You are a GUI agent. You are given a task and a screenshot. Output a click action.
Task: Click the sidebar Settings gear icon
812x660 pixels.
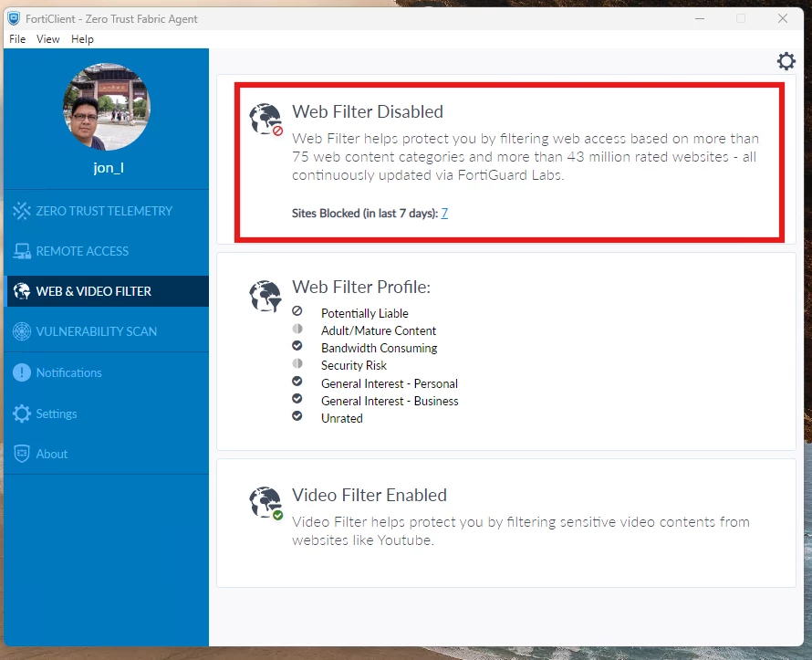tap(22, 414)
